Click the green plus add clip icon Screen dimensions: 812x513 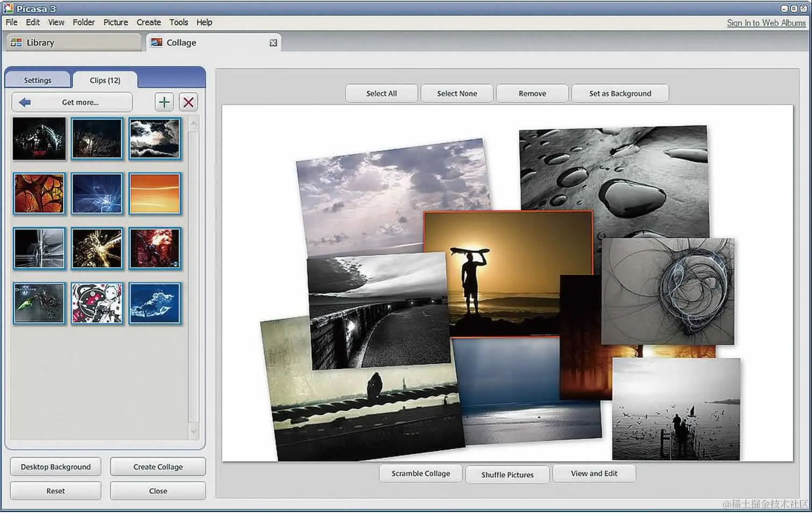coord(164,102)
